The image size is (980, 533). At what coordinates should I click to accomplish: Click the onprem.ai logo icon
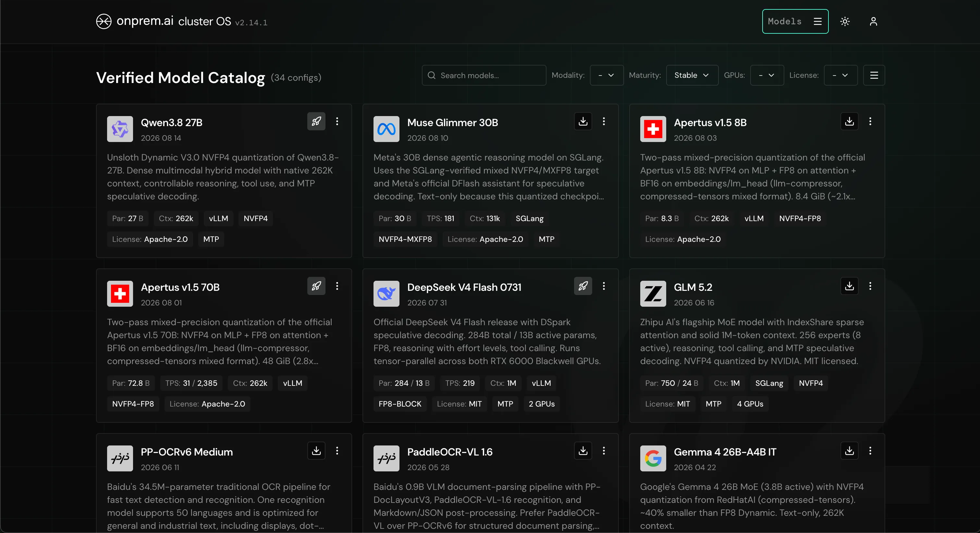(104, 21)
